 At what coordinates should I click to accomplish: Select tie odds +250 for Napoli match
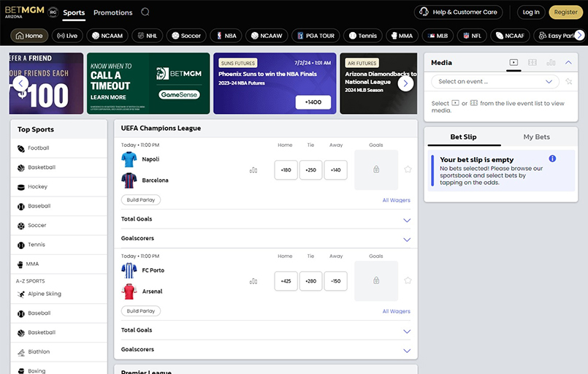click(310, 170)
